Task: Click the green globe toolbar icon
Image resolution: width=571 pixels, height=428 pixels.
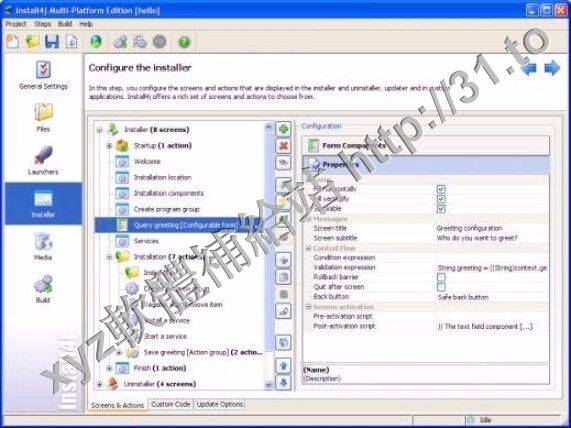Action: pos(96,42)
